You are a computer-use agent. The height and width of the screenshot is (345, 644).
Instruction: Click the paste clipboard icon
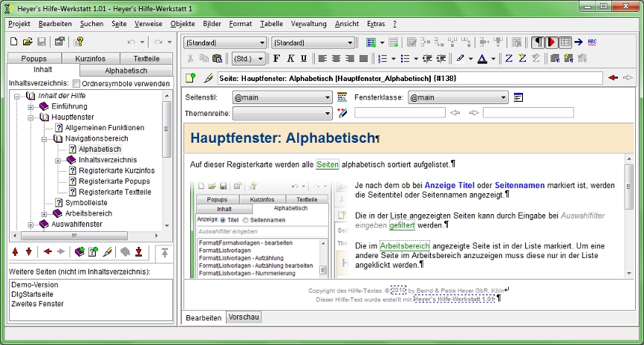(x=218, y=59)
